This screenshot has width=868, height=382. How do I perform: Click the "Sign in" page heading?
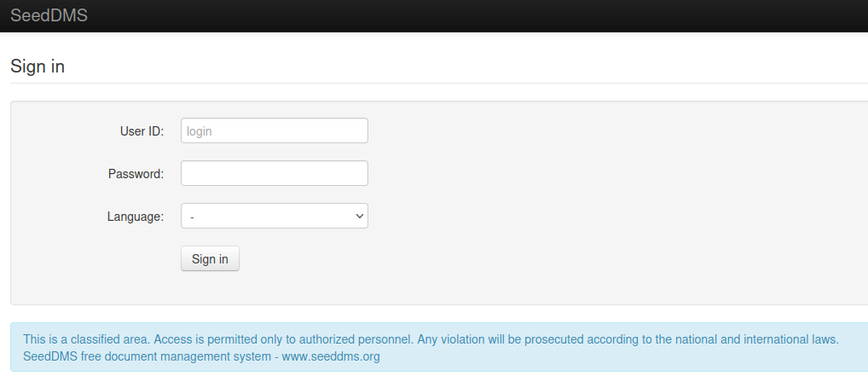click(38, 66)
